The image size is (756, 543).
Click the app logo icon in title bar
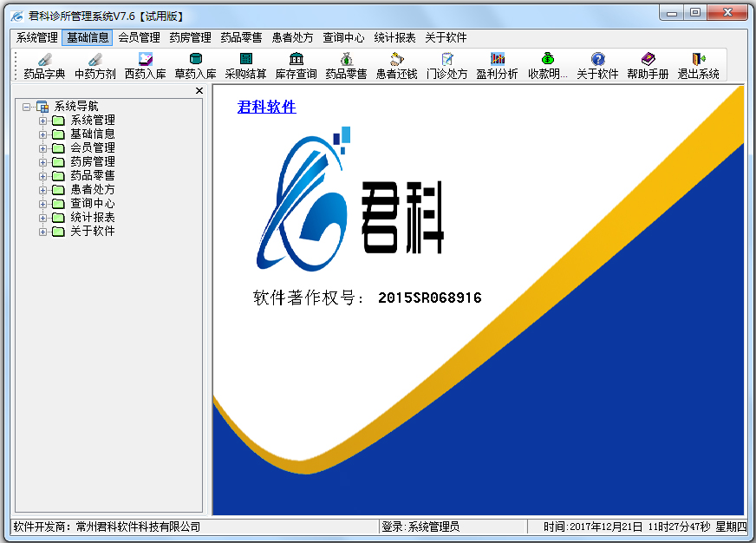(x=16, y=16)
